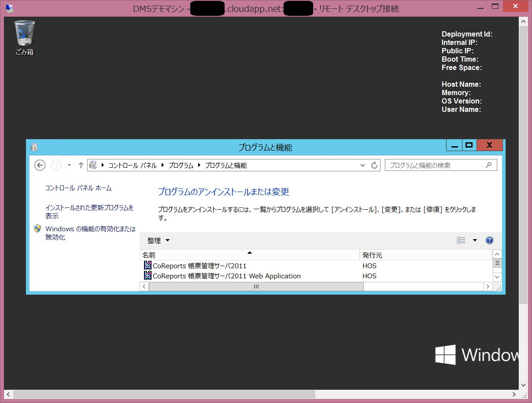The height and width of the screenshot is (403, 532).
Task: Open address bar history dropdown chevron
Action: (x=363, y=166)
